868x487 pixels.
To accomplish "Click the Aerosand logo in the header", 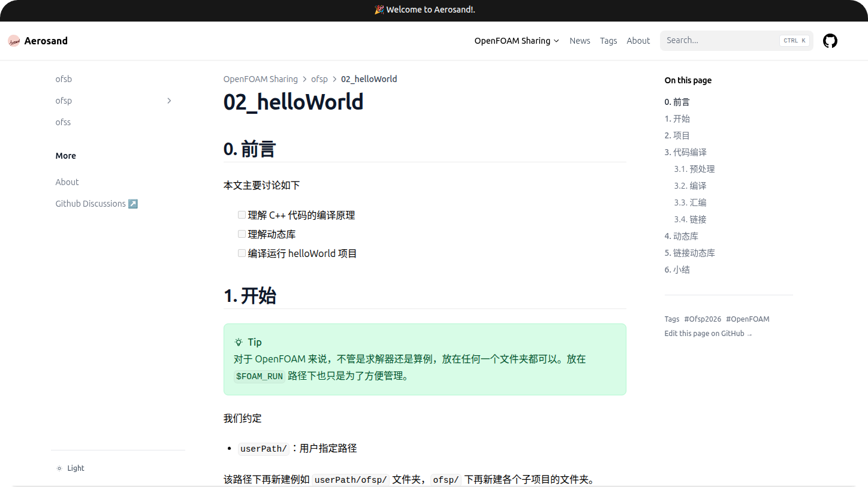I will click(14, 41).
